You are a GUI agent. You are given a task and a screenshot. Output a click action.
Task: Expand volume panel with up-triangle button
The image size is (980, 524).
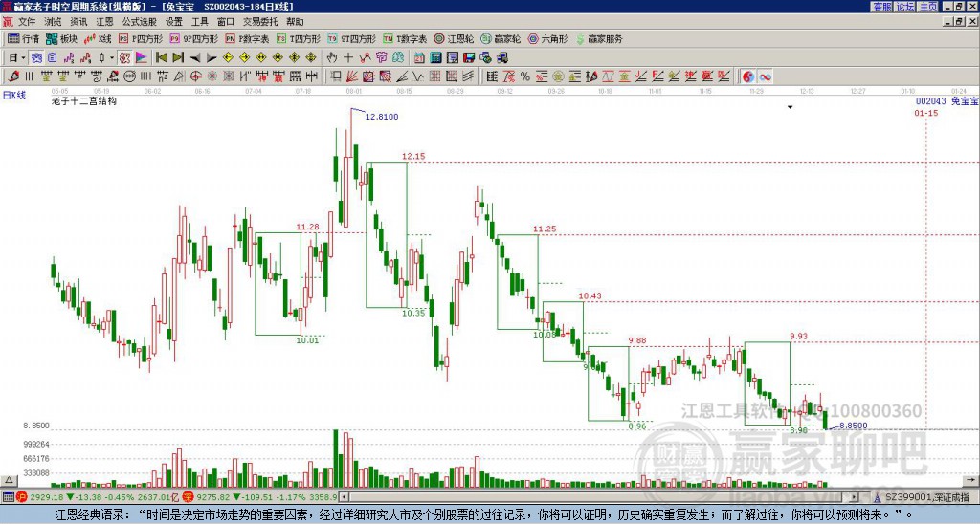8,480
